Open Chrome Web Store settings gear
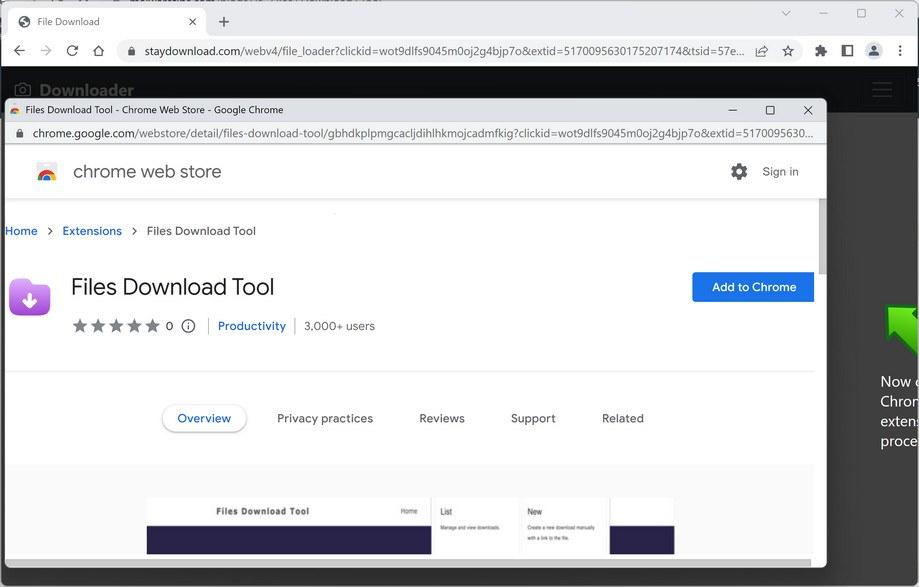The width and height of the screenshot is (919, 587). point(739,171)
